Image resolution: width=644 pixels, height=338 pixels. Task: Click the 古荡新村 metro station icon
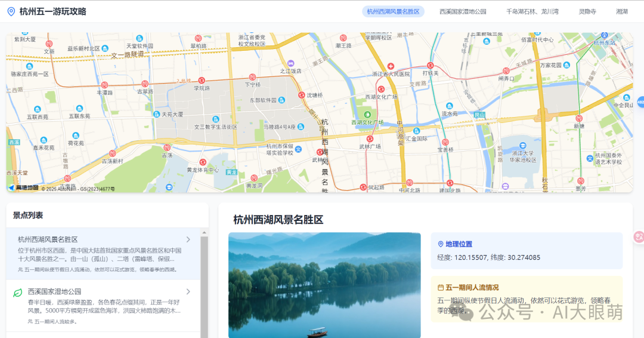tap(112, 153)
